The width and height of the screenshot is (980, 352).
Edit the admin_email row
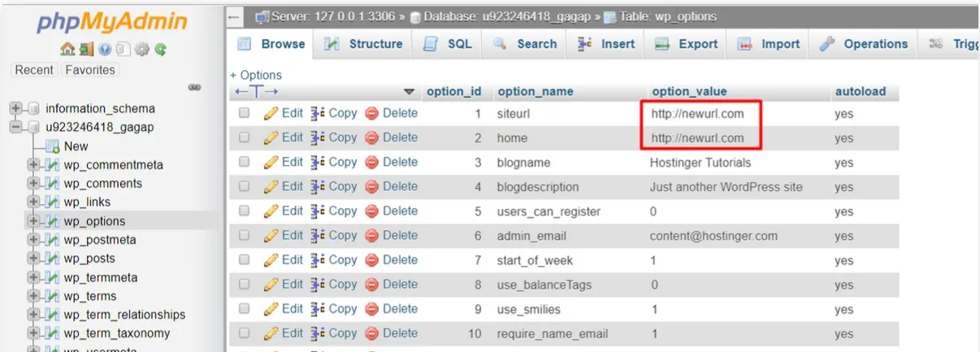click(283, 236)
